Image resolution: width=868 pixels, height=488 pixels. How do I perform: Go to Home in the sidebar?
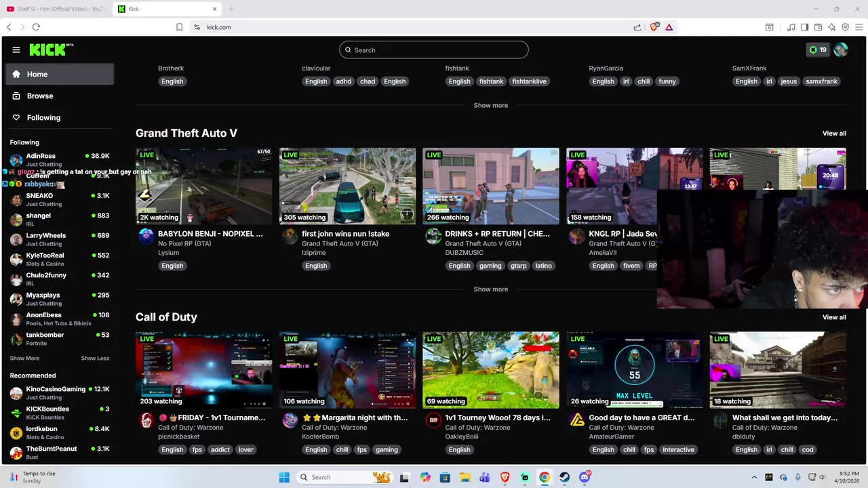pos(60,74)
